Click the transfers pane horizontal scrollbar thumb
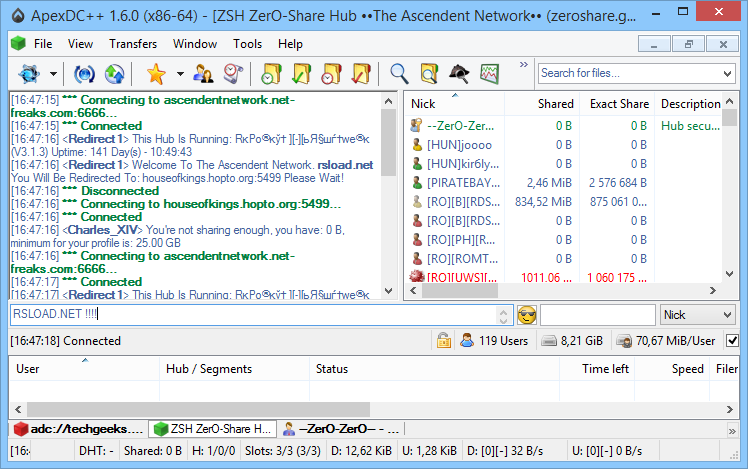Image resolution: width=748 pixels, height=469 pixels. click(x=198, y=409)
